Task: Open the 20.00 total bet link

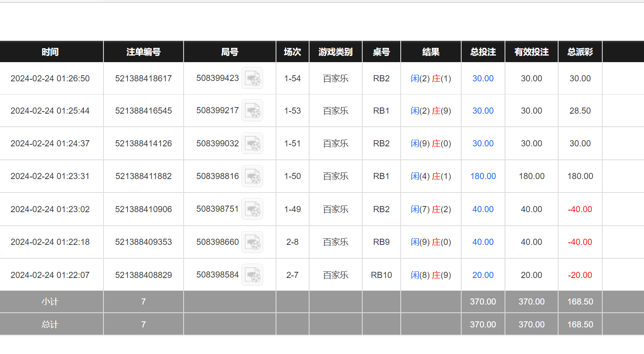Action: click(483, 275)
